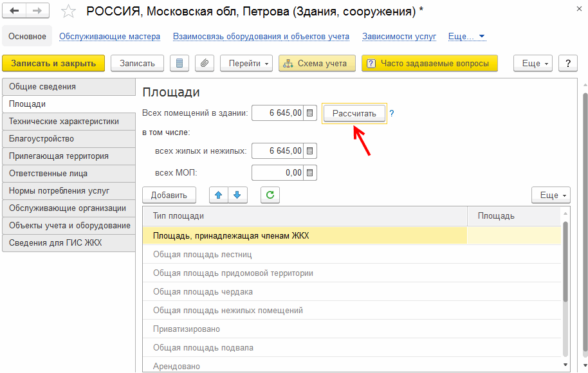Select row Площадь, принадлежащая членам ЖКХ
Viewport: 588px width, 373px height.
(352, 235)
